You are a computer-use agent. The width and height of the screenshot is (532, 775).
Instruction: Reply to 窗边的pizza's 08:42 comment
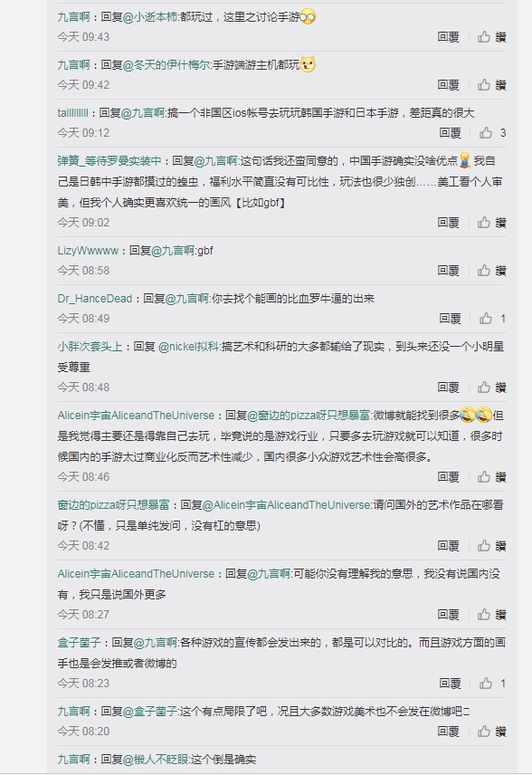click(x=448, y=546)
